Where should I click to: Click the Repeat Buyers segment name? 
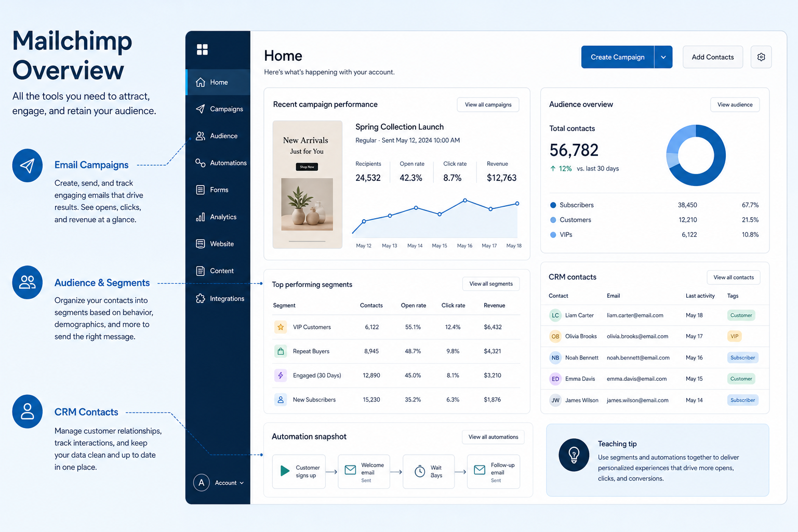point(311,351)
